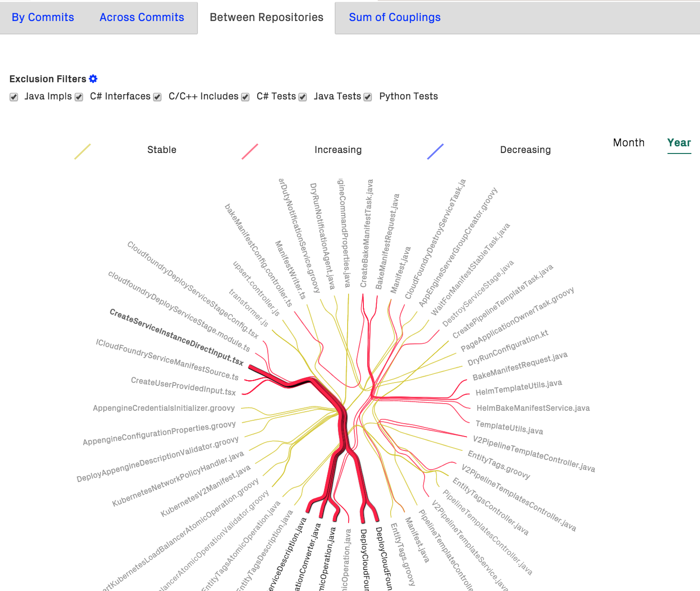Select upsert.controller.js node label

pos(256,288)
